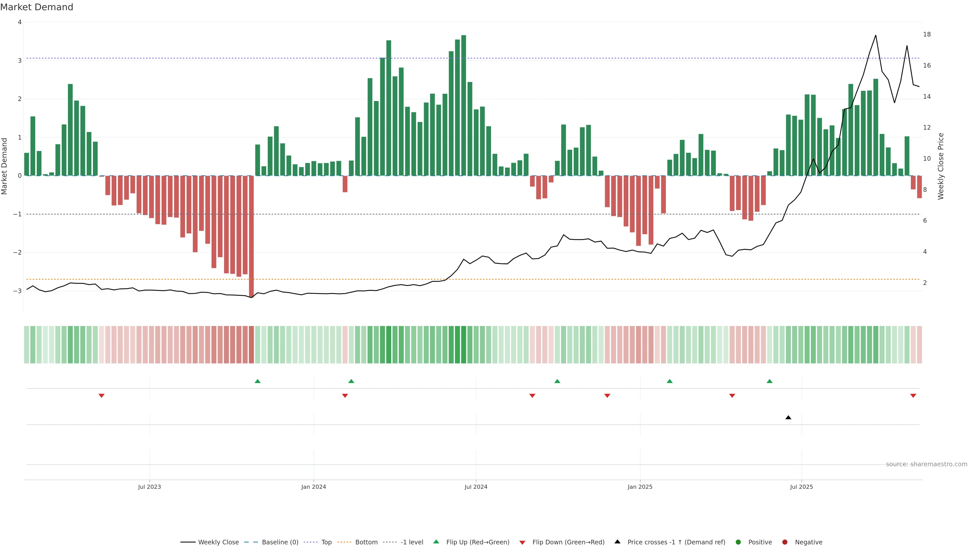Click the first red flip-down marker before Jul 2023
The image size is (980, 551).
[102, 396]
